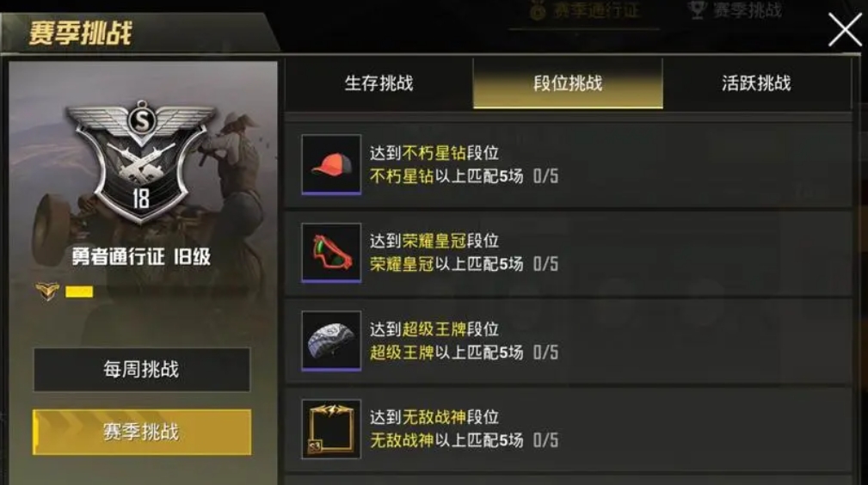Open the 每周挑战 button
868x485 pixels.
pos(142,369)
